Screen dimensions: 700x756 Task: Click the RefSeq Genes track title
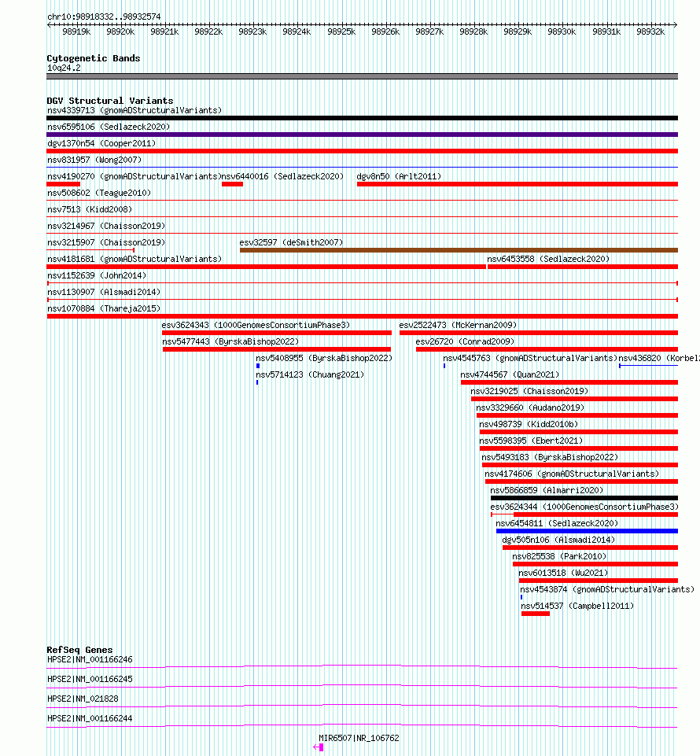tap(79, 650)
